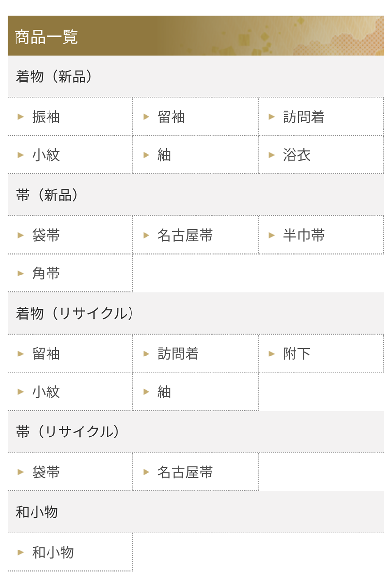Select 袋帯 under 帯(リサイクル)
The image size is (392, 582).
click(70, 472)
